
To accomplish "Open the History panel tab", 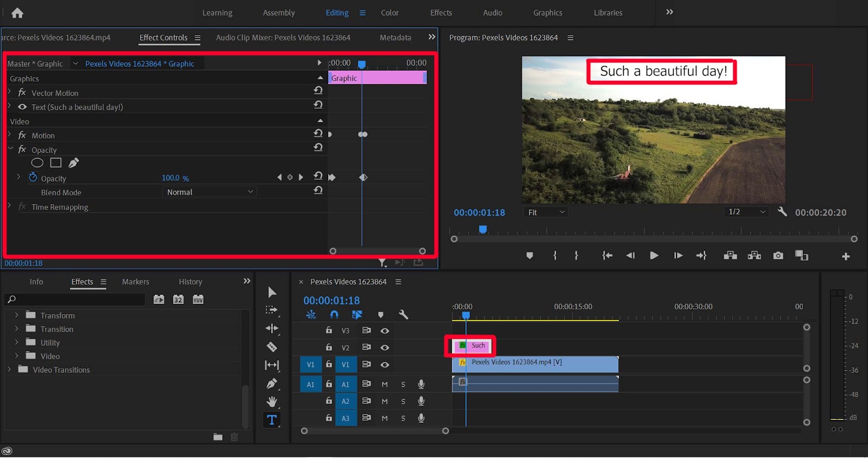I will 190,282.
